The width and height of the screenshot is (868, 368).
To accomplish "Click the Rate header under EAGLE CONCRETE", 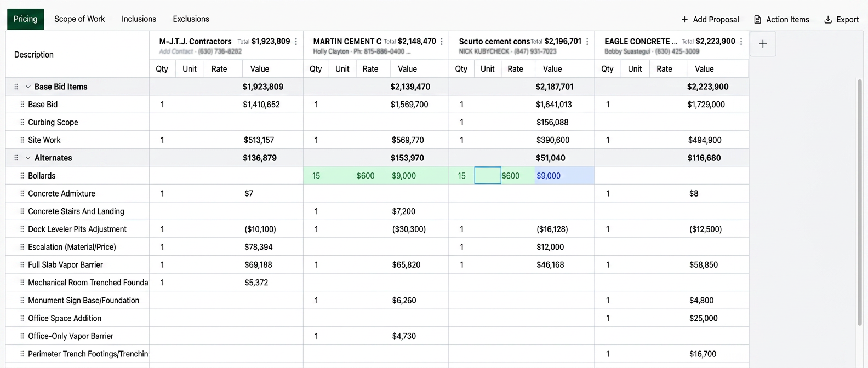I will click(x=664, y=69).
